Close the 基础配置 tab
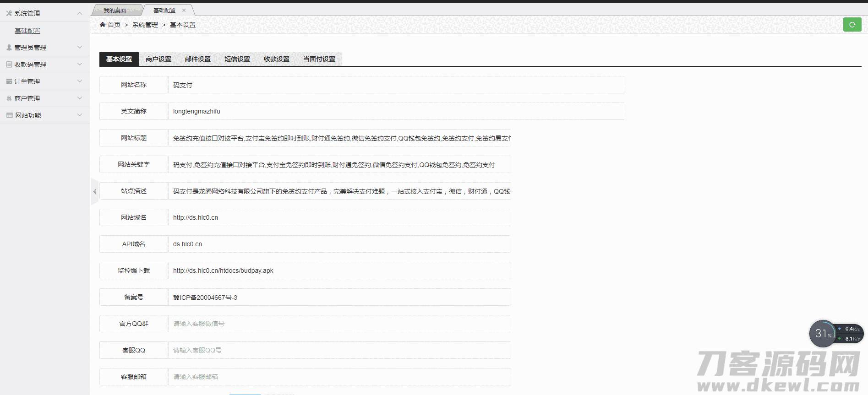The width and height of the screenshot is (868, 395). coord(184,10)
